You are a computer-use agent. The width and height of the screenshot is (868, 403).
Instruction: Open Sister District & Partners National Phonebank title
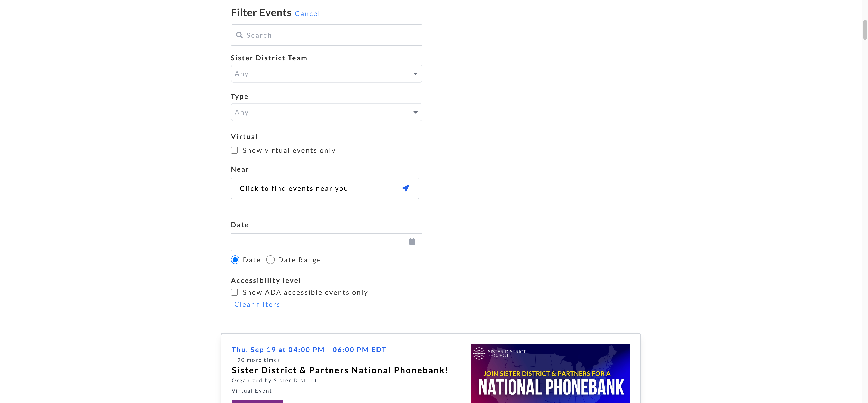[340, 370]
